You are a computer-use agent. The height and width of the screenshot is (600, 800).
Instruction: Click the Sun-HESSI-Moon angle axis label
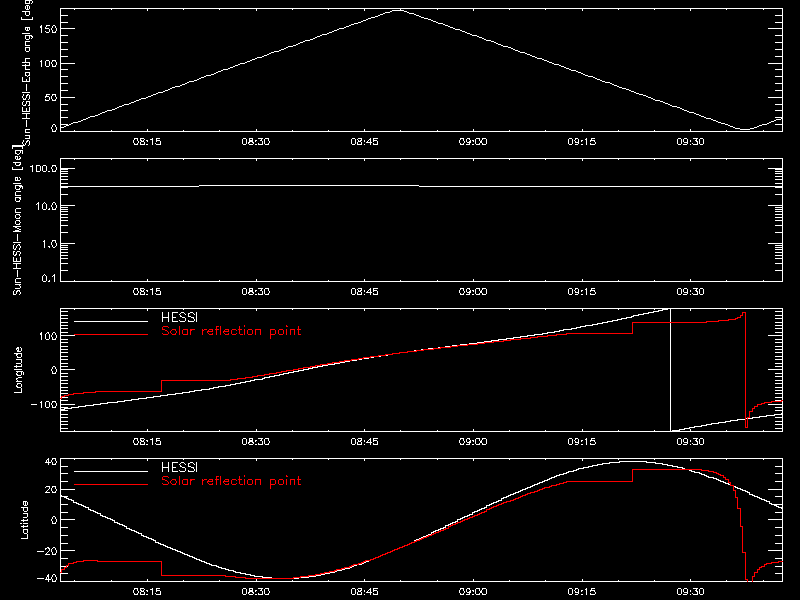(x=17, y=220)
